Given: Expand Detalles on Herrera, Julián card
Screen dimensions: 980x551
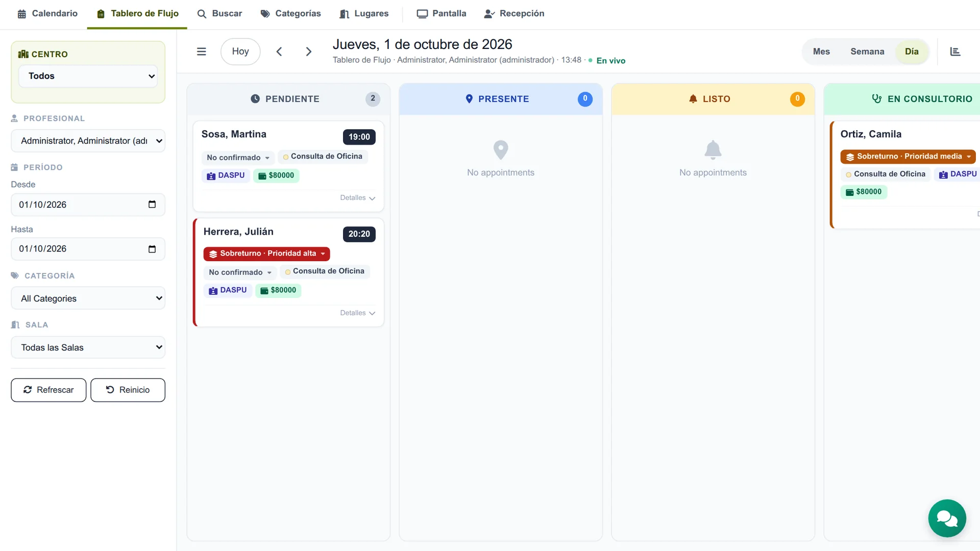Looking at the screenshot, I should (358, 313).
